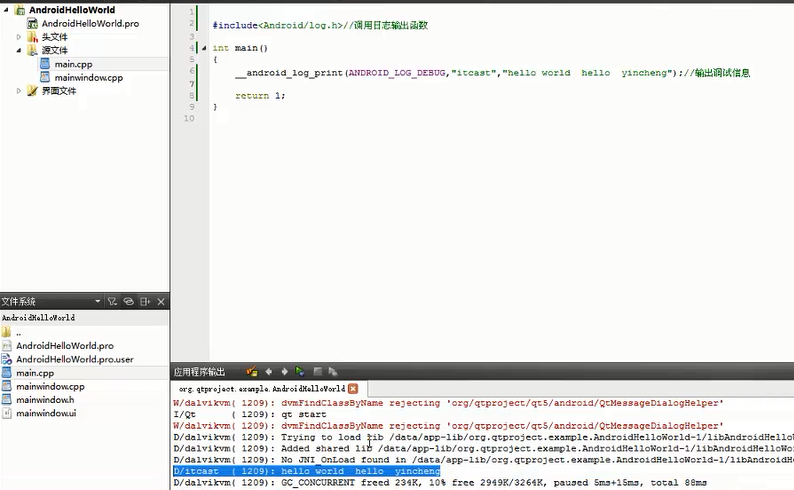The width and height of the screenshot is (794, 490).
Task: Select main.cpp in the project tree
Action: pos(73,64)
